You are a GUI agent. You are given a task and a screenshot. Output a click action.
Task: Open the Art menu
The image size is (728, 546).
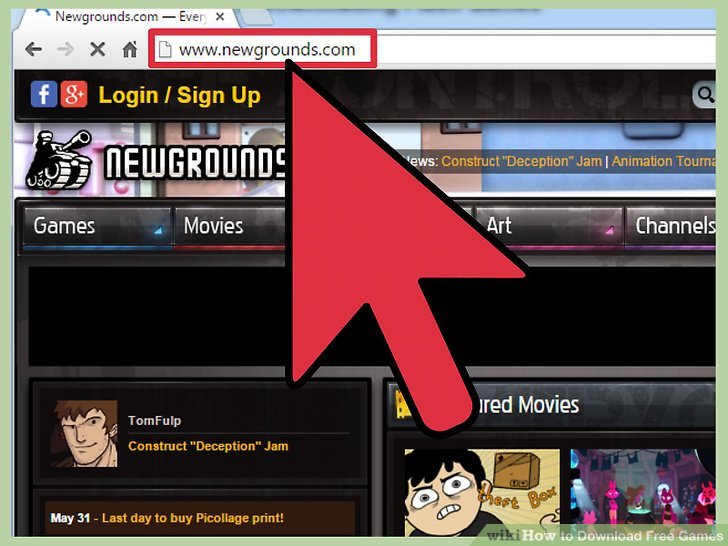tap(549, 226)
